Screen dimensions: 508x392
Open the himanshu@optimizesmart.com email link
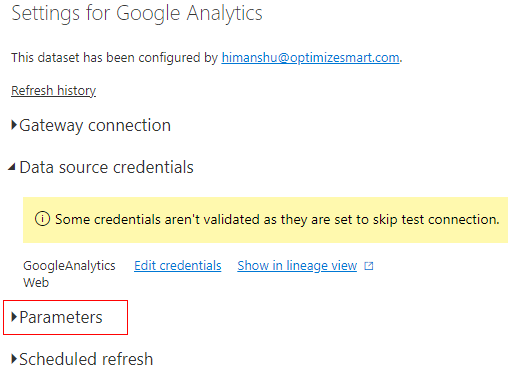[x=310, y=58]
